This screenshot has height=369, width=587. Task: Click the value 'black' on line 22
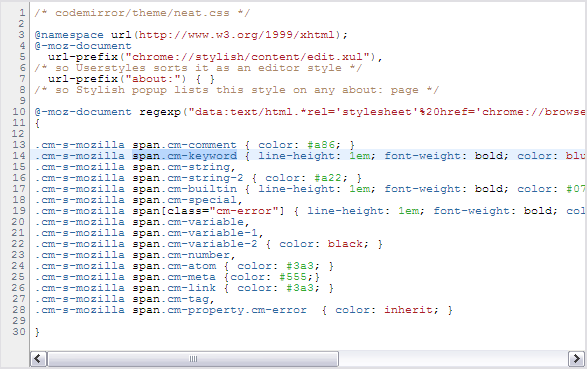345,244
